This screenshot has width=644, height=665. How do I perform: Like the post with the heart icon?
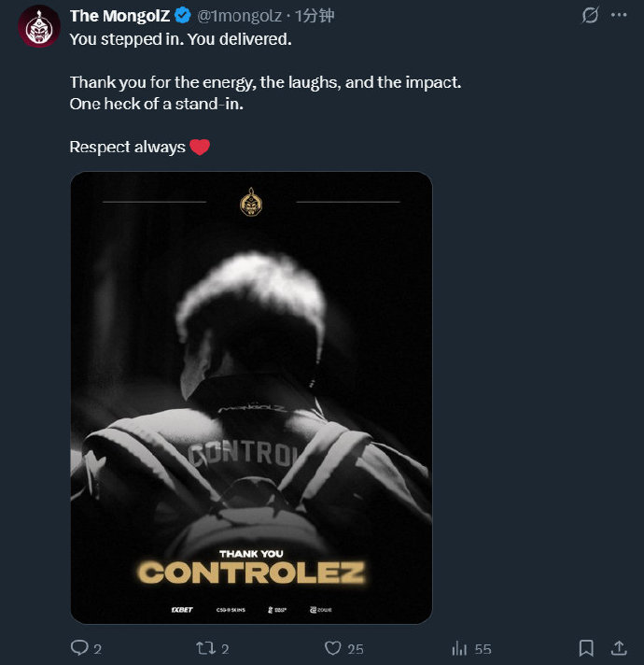(x=332, y=648)
